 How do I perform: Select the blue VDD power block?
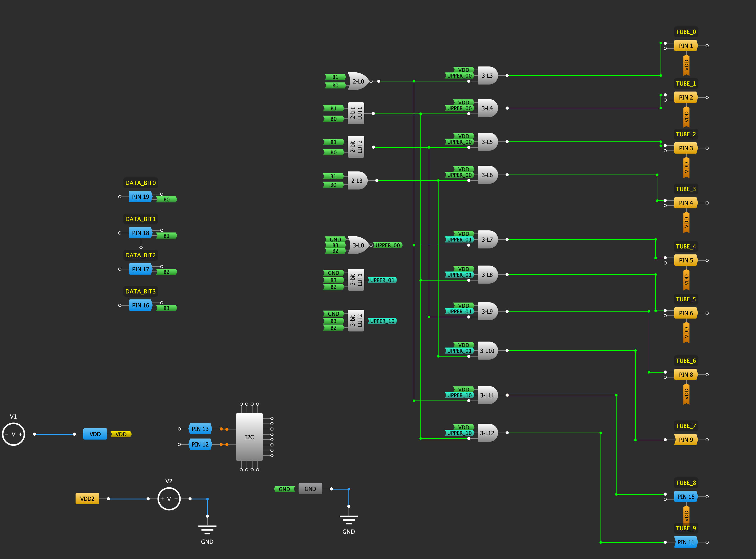(x=95, y=434)
